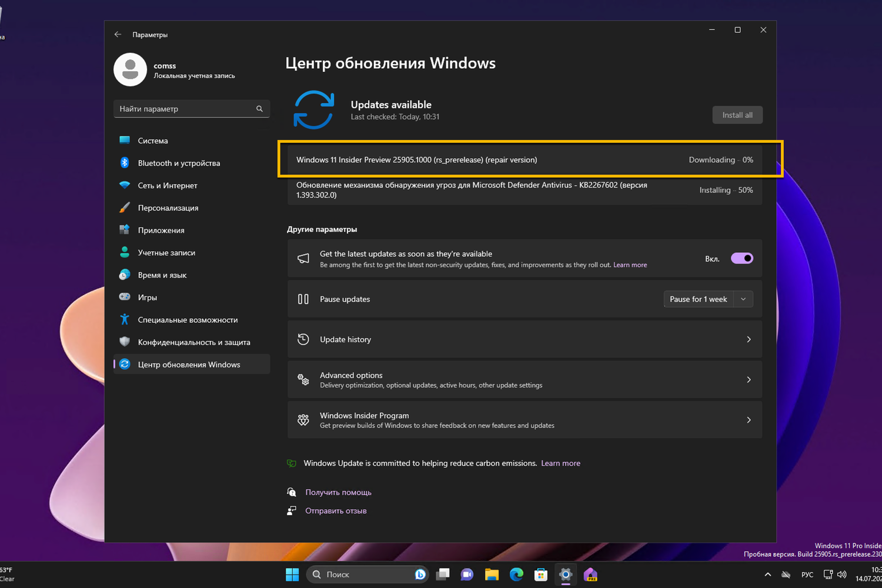Click the Wi-Fi network icon in sidebar
The height and width of the screenshot is (588, 882).
point(125,185)
